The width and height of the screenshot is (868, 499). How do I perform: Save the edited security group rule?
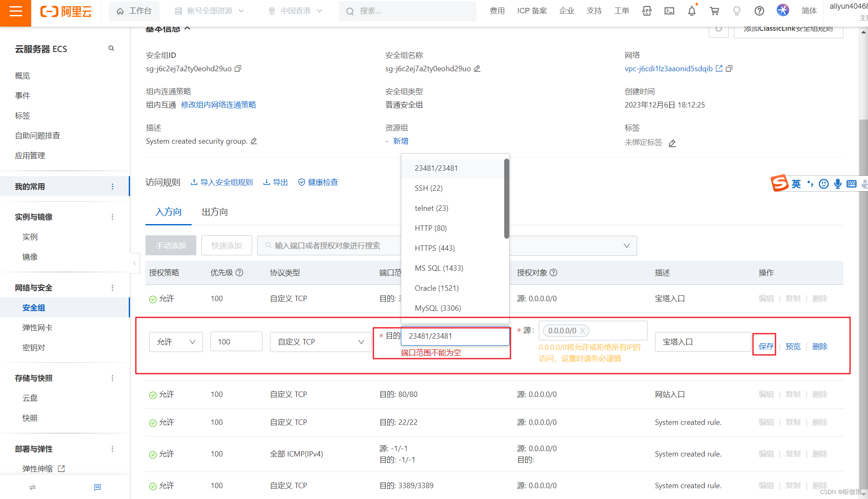tap(766, 347)
